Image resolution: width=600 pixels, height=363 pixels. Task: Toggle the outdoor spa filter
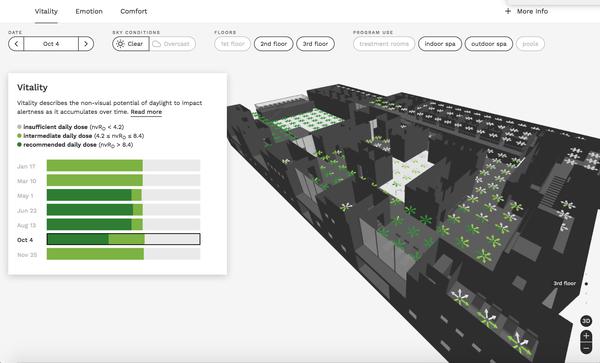(x=489, y=44)
